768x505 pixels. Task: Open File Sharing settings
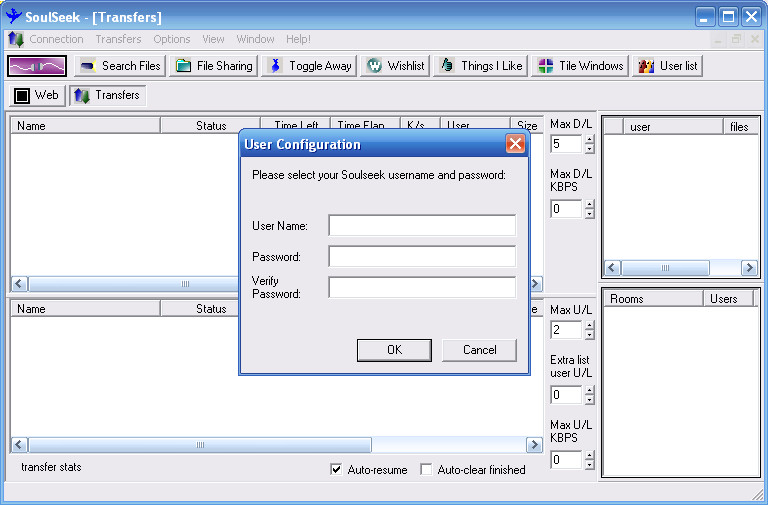[x=214, y=66]
